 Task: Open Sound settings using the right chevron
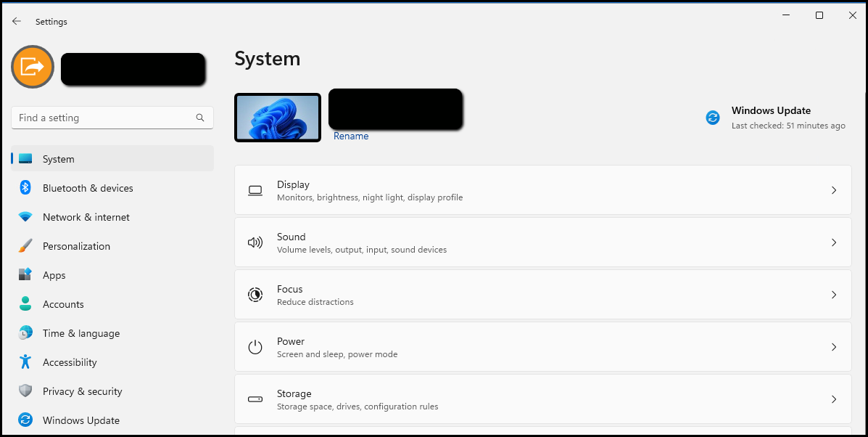tap(833, 242)
